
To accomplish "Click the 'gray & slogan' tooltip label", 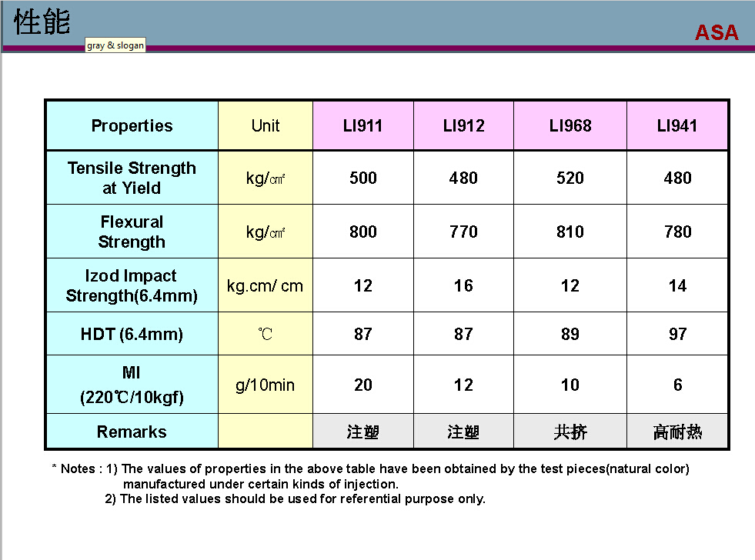I will 115,45.
